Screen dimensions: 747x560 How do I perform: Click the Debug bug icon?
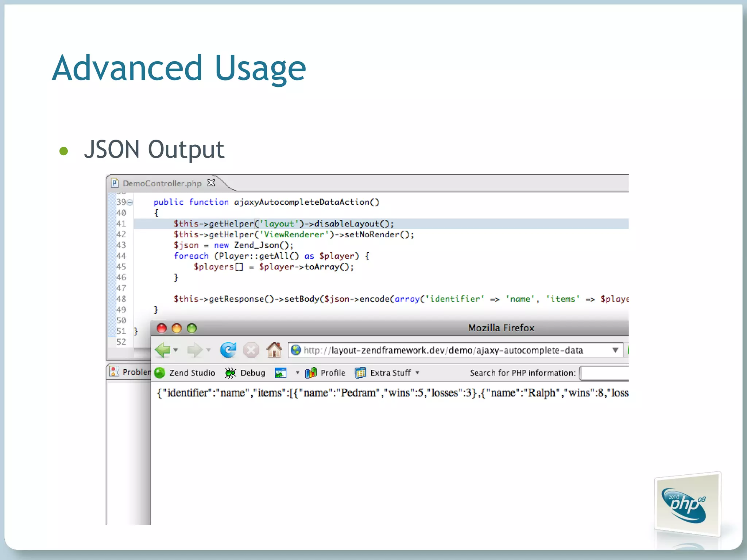tap(230, 373)
